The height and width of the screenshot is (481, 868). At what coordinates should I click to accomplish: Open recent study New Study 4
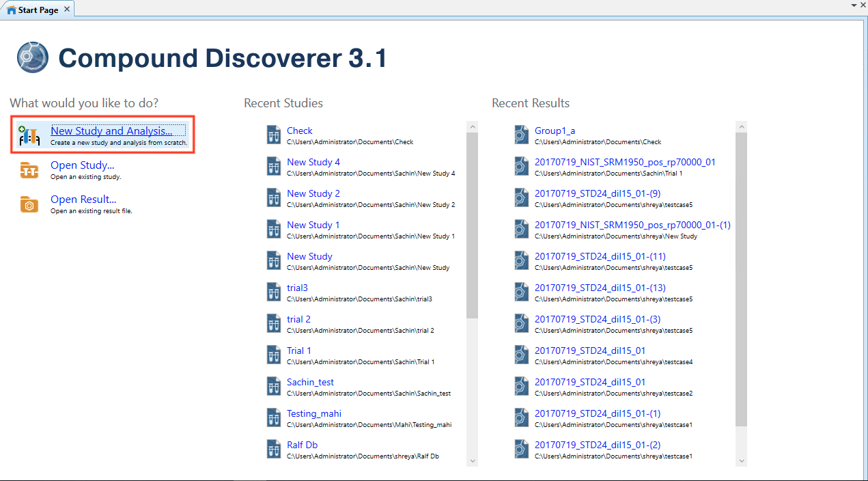[313, 162]
